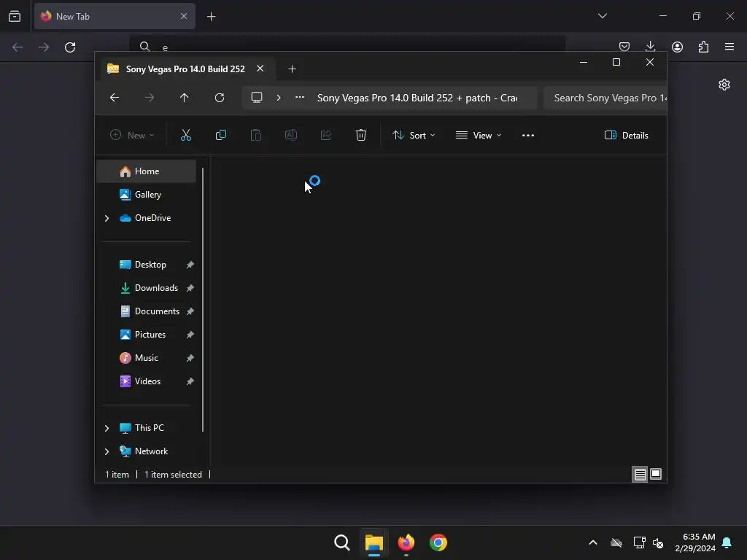Click the Save to Pocket icon in Firefox
This screenshot has width=747, height=560.
(624, 47)
